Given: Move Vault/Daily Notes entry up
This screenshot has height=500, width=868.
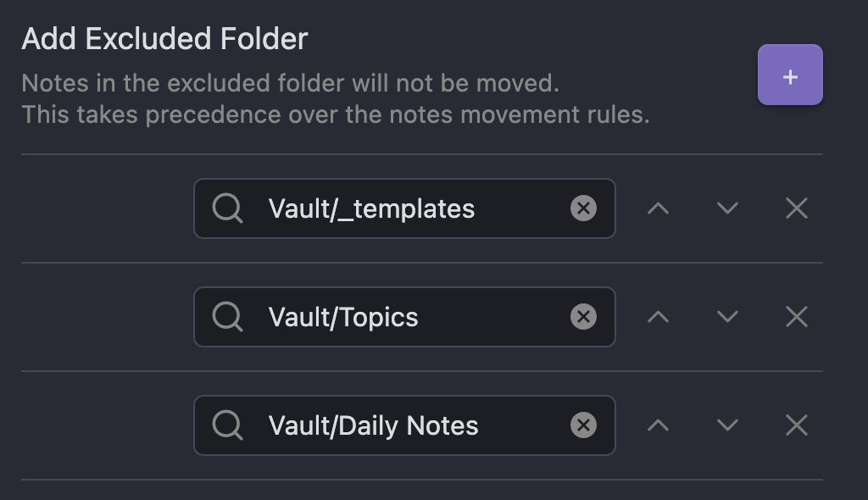Looking at the screenshot, I should click(x=658, y=425).
